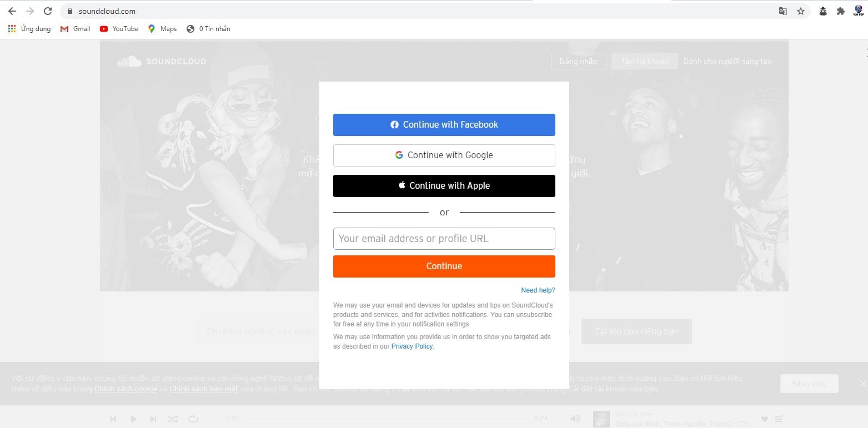The image size is (868, 428).
Task: Open the Maps bookmark
Action: tap(163, 29)
